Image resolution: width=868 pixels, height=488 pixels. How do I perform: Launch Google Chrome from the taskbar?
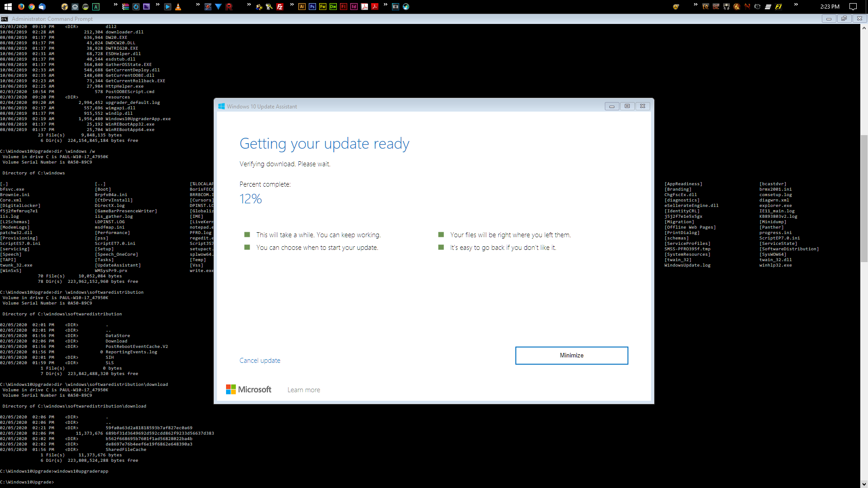32,7
